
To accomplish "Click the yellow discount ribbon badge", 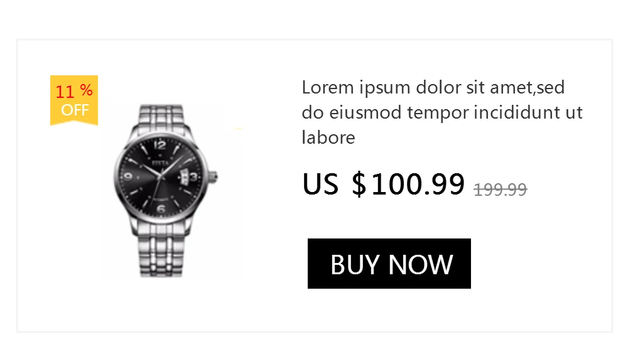I will point(74,100).
